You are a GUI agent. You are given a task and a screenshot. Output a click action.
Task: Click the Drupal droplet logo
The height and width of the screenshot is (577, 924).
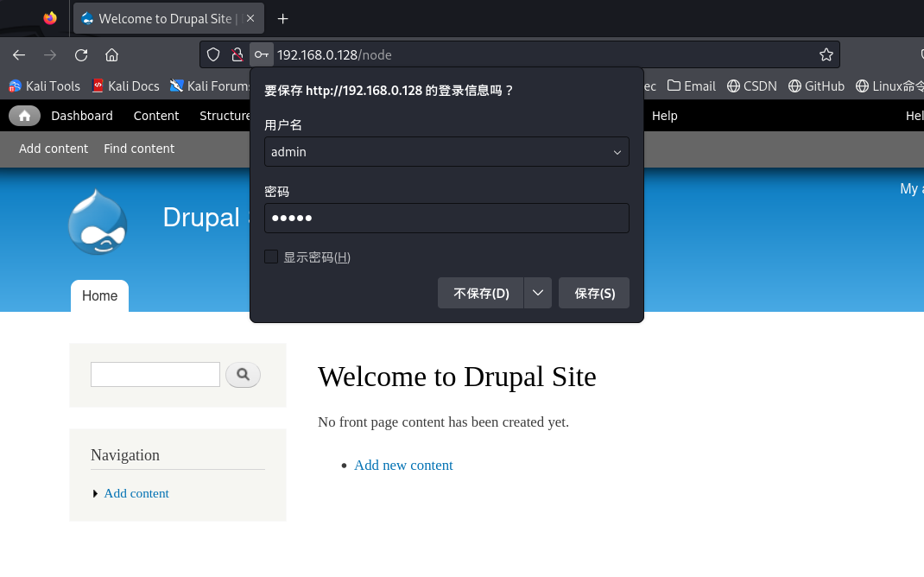pyautogui.click(x=98, y=222)
